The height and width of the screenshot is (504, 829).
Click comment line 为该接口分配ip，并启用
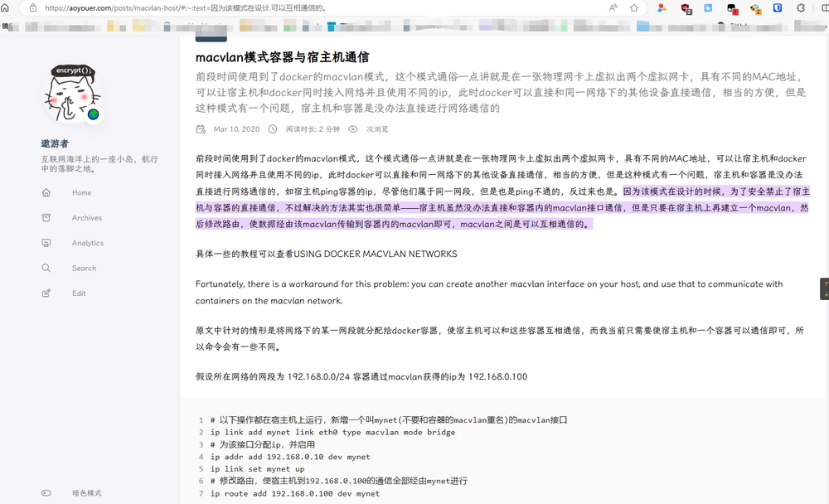click(263, 444)
